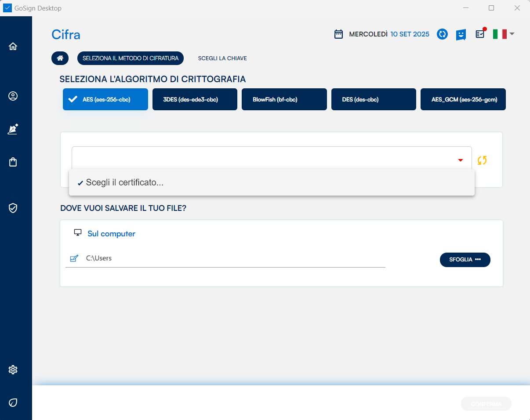Click the blue sync icon in header
Screen dimensions: 530x420
click(x=442, y=34)
